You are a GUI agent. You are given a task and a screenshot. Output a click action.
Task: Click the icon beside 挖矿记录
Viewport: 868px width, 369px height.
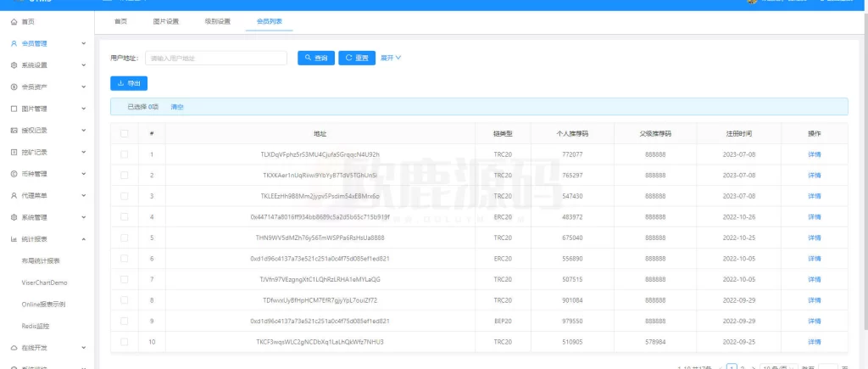coord(14,152)
